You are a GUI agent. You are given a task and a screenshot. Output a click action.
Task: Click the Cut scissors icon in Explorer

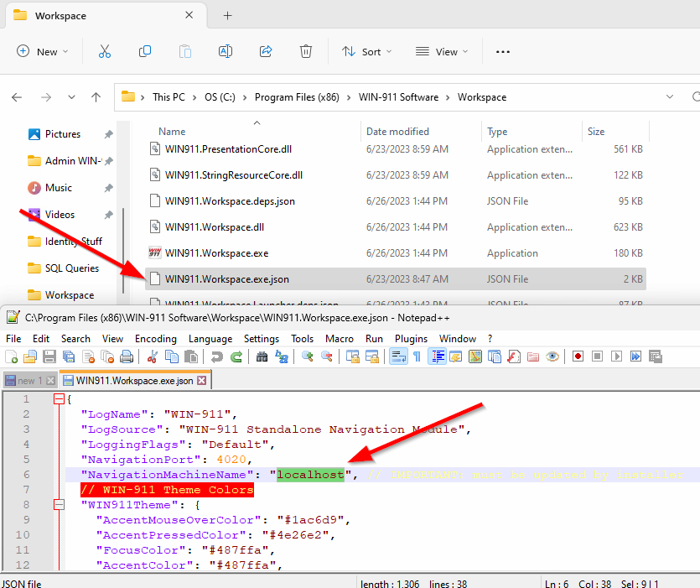(x=105, y=52)
